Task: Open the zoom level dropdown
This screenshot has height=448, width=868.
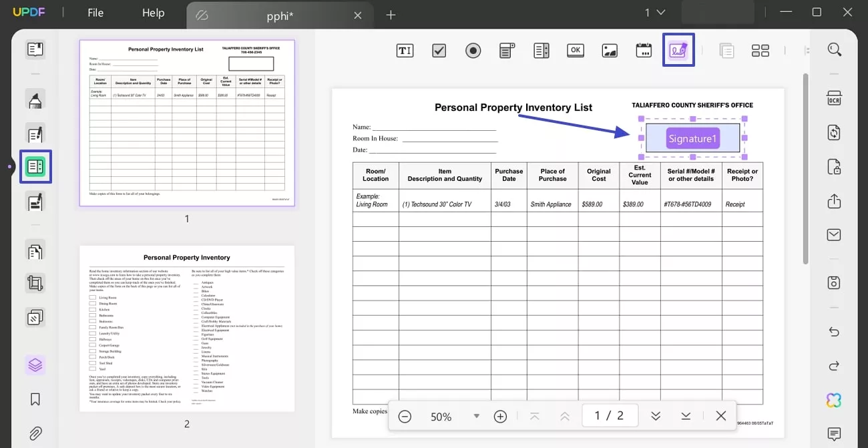Action: coord(476,416)
